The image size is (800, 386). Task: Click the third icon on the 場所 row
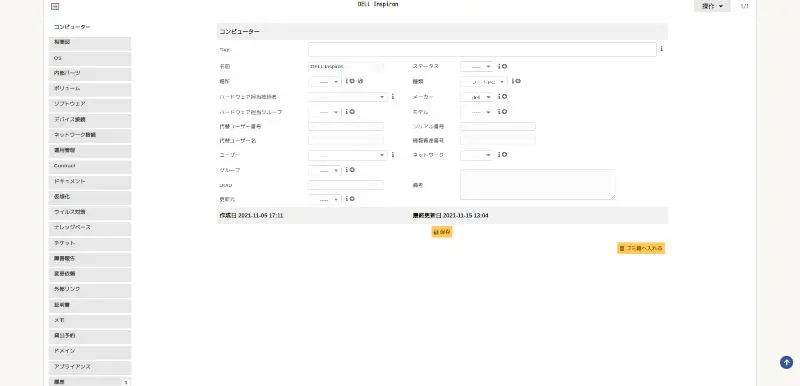[x=360, y=81]
